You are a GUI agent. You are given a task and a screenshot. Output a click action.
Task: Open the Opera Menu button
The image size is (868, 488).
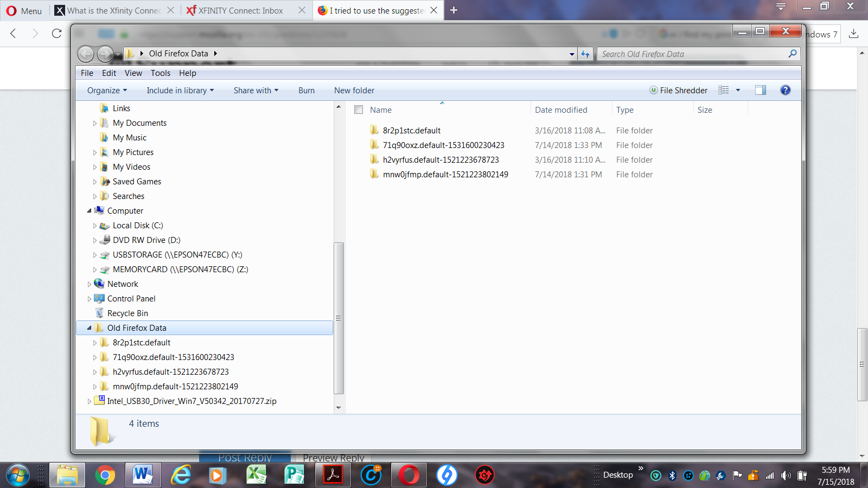[24, 11]
